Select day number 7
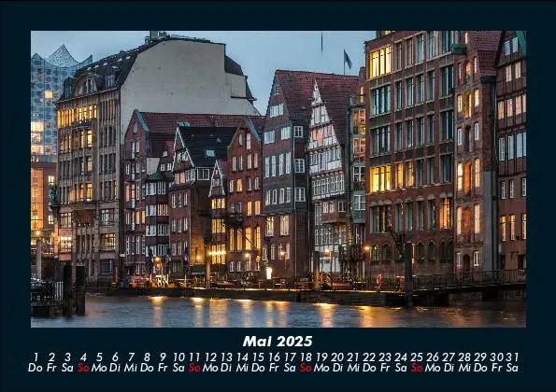556x392 pixels. (x=131, y=357)
